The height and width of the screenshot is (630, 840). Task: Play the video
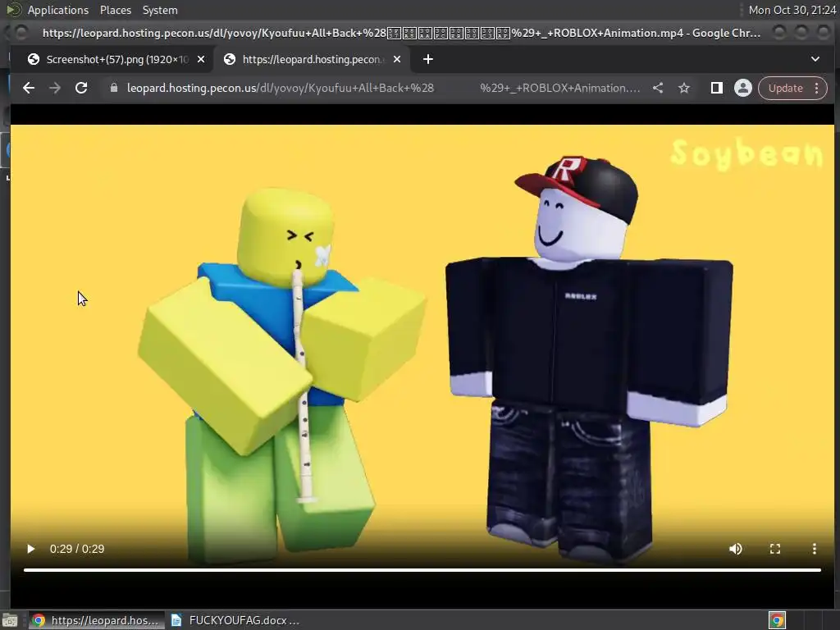(30, 549)
